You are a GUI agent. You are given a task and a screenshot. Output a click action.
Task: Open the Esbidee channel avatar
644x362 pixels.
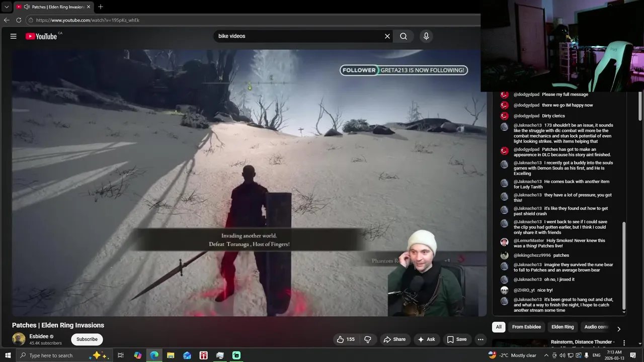click(x=19, y=339)
